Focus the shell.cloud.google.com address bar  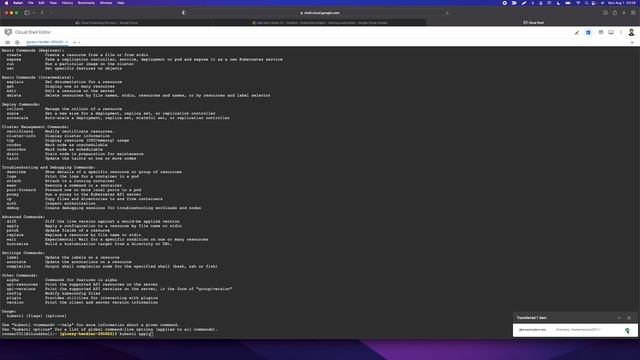pyautogui.click(x=320, y=13)
